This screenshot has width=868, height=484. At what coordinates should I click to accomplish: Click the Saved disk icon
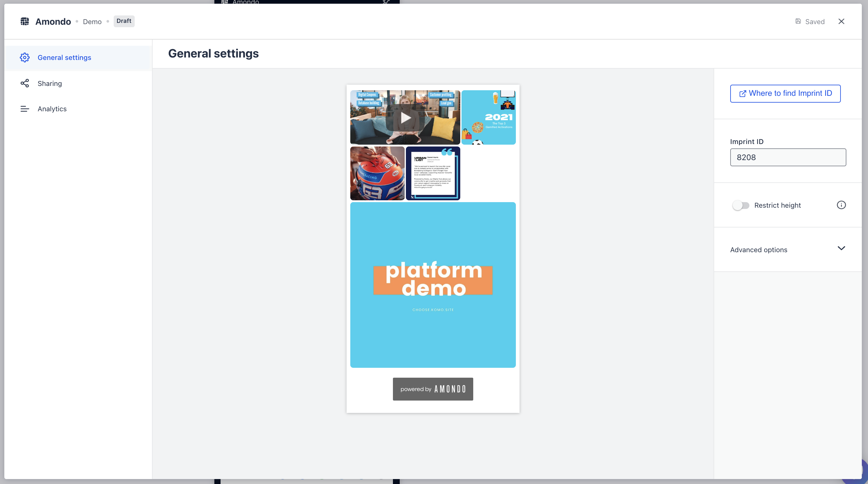pos(798,21)
